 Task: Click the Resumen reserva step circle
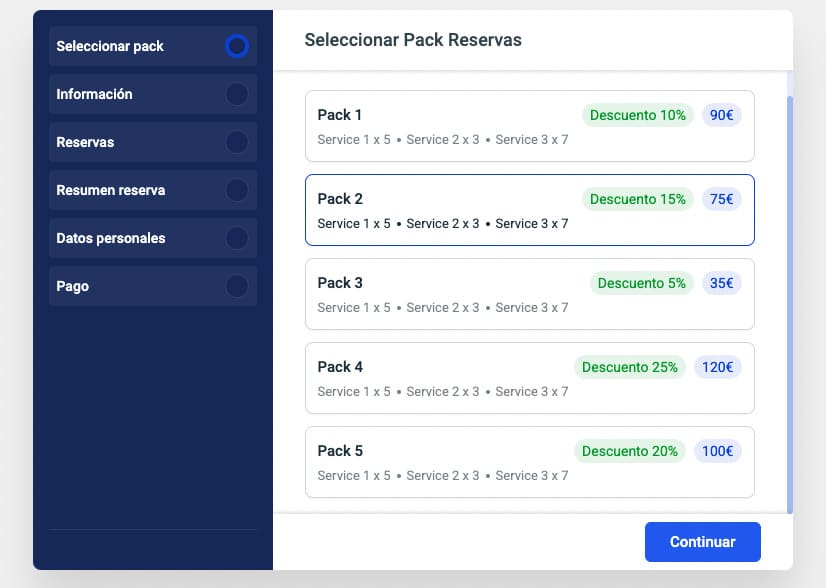click(236, 190)
